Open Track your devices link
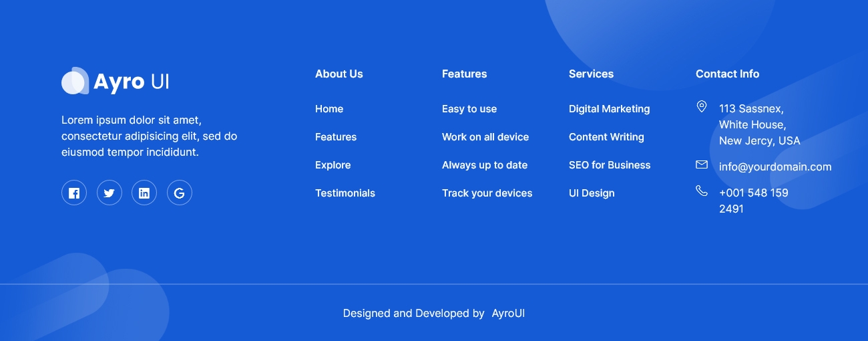The height and width of the screenshot is (341, 868). point(487,193)
